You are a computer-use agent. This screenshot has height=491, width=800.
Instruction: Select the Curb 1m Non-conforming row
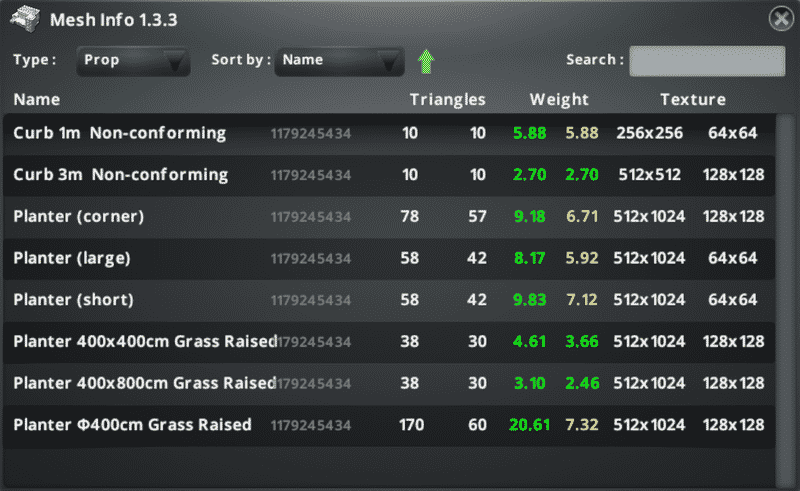(120, 133)
